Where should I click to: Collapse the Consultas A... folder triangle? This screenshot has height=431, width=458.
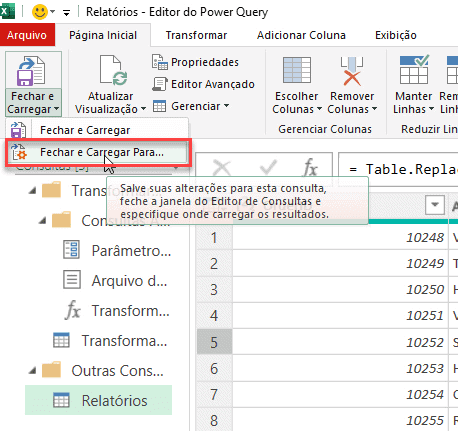(42, 221)
